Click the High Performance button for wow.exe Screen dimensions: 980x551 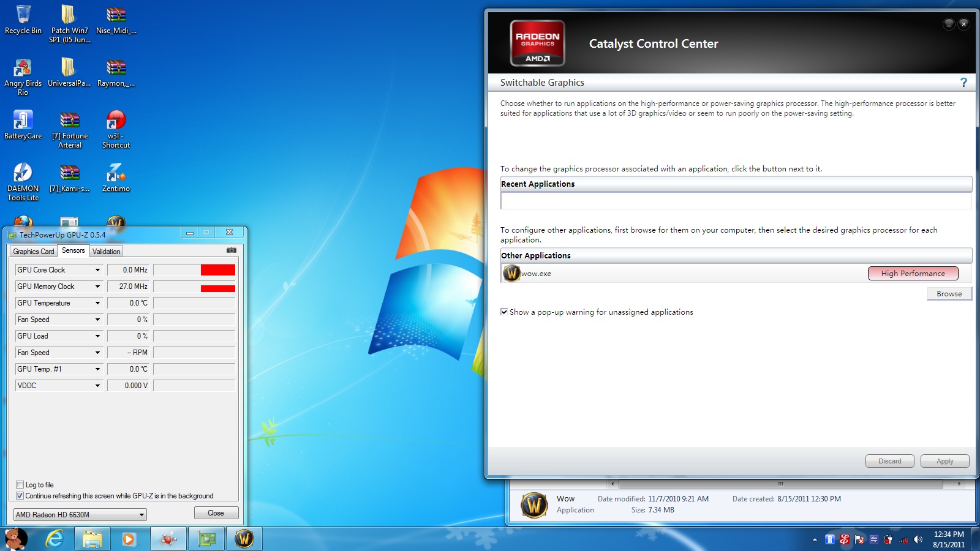pos(913,273)
